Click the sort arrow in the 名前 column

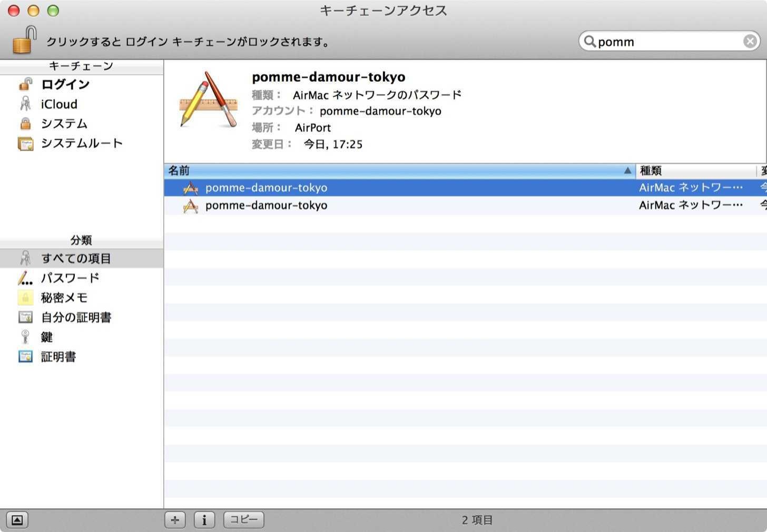[627, 171]
